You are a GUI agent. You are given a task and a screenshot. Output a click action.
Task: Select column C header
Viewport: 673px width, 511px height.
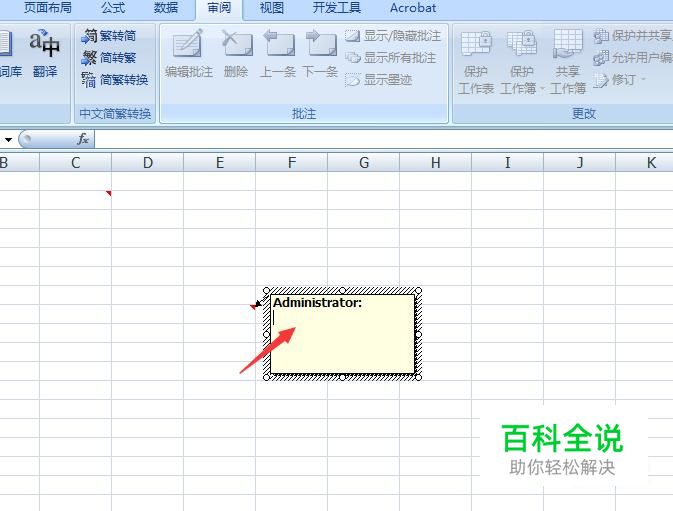coord(76,163)
